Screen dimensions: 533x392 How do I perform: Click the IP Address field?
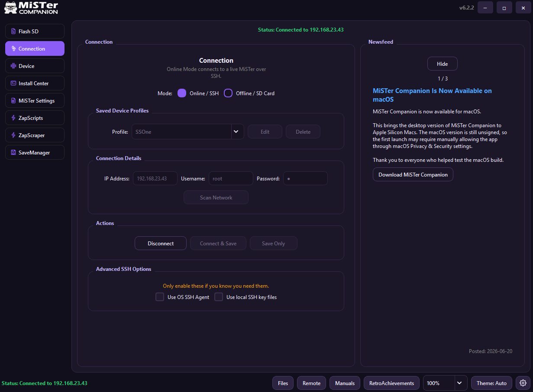pos(155,178)
